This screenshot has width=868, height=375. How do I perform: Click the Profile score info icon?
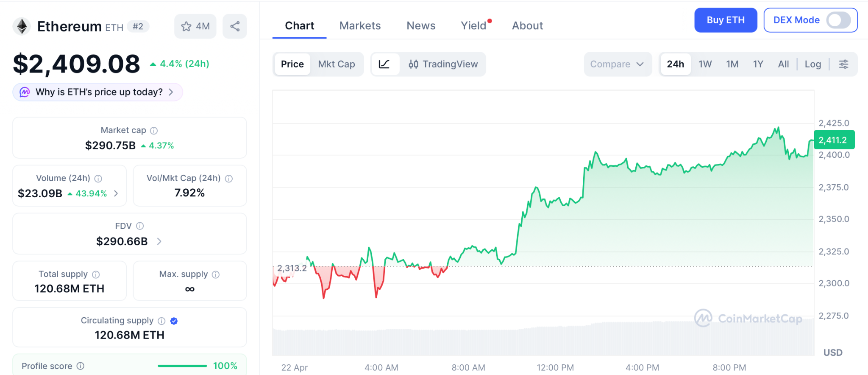coord(81,366)
